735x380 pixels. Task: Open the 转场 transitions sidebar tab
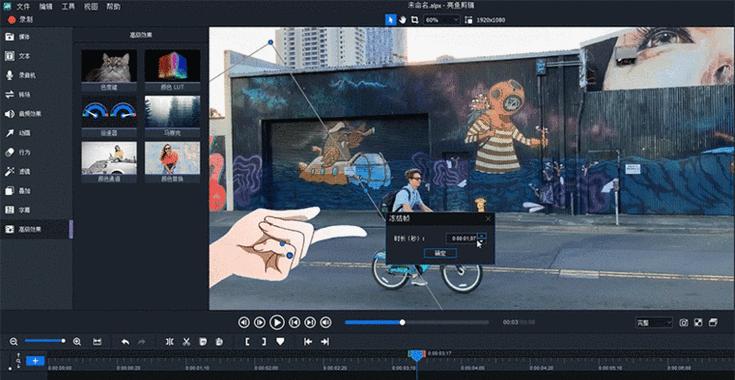(36, 94)
